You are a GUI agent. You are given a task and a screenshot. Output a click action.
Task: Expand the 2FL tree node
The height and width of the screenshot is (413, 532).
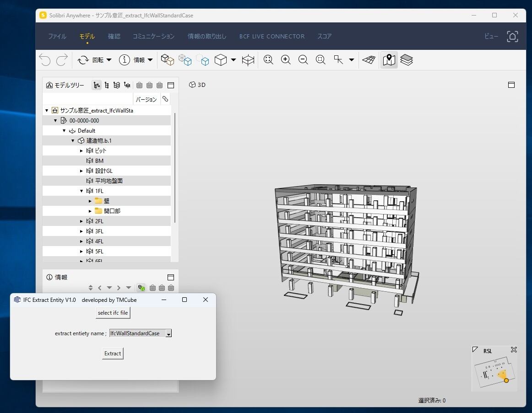tap(81, 221)
